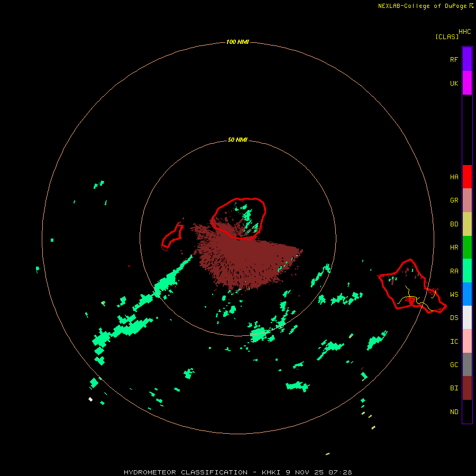Click the UK legend label
This screenshot has height=476, width=476.
[x=454, y=84]
